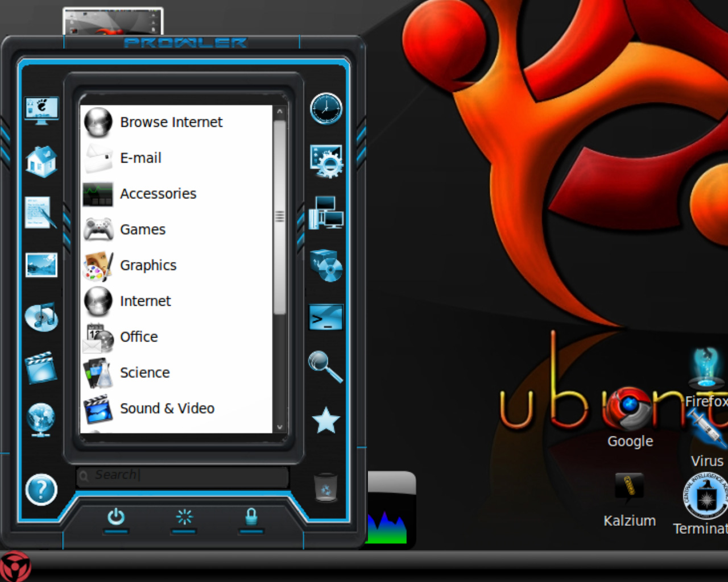728x582 pixels.
Task: Click the scrollbar up arrow
Action: click(279, 112)
